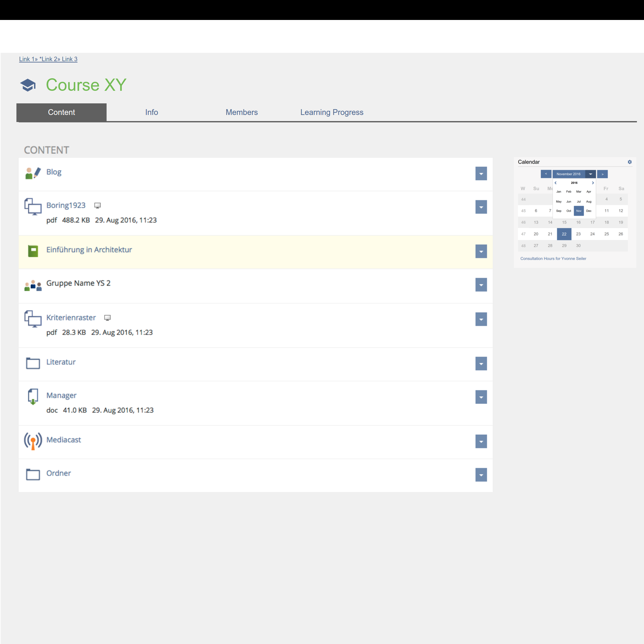Go to next month in calendar
Screen dimensions: 644x644
(602, 174)
